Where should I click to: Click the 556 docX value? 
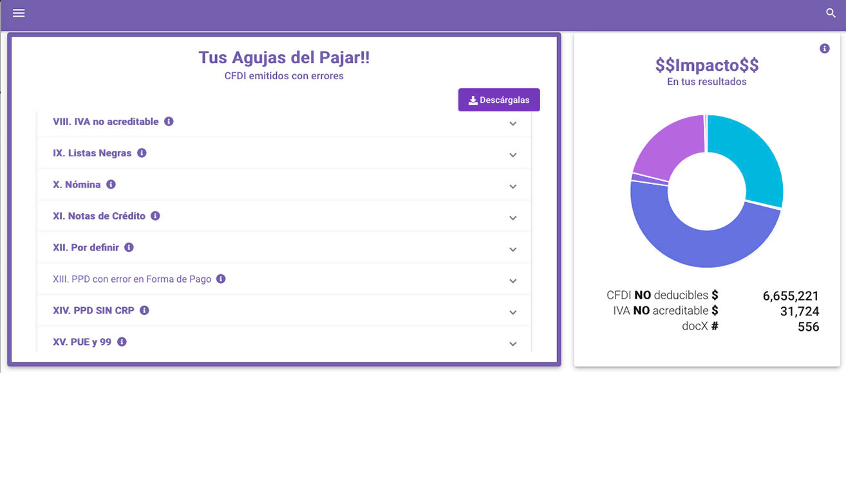[x=808, y=327]
